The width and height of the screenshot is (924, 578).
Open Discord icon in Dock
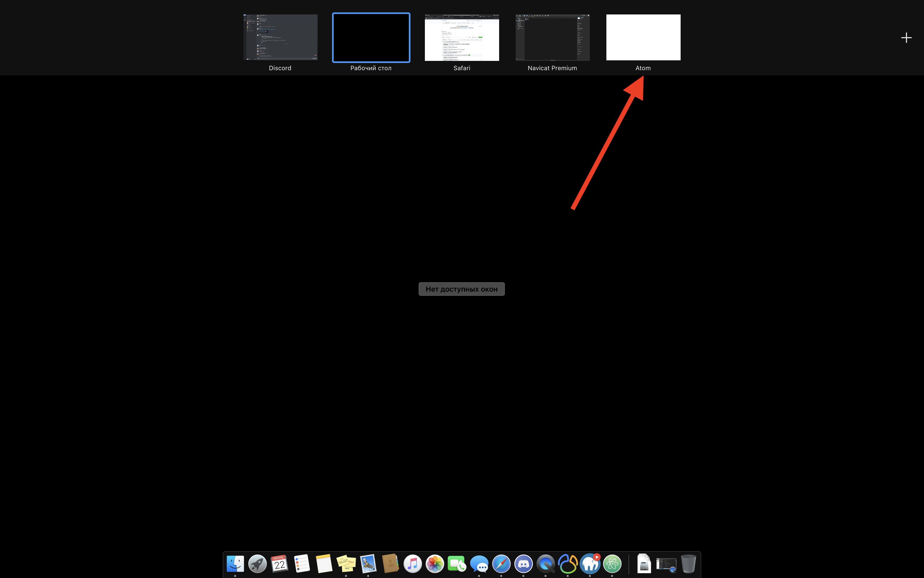point(523,564)
